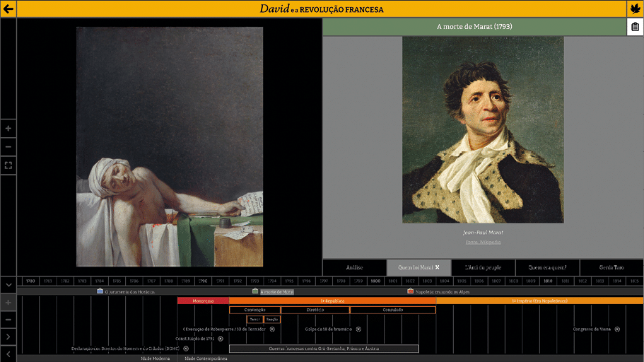644x362 pixels.
Task: Open the Análise tab
Action: click(354, 267)
